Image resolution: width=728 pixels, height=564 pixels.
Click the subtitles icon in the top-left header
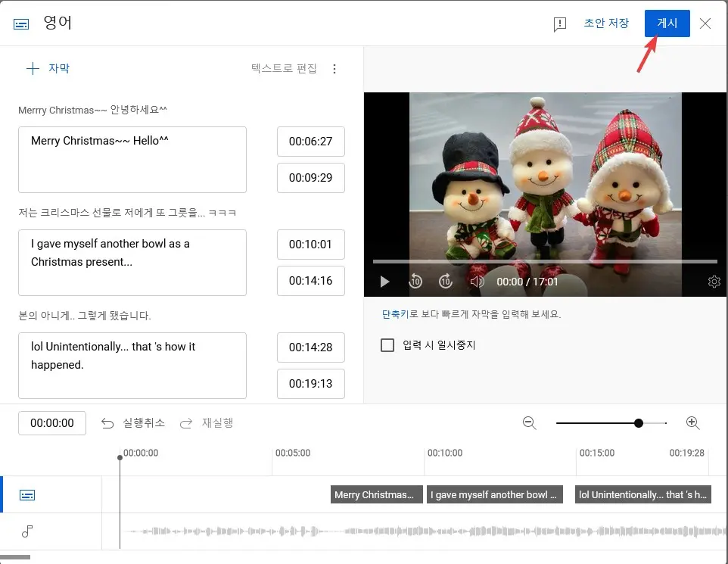click(19, 23)
